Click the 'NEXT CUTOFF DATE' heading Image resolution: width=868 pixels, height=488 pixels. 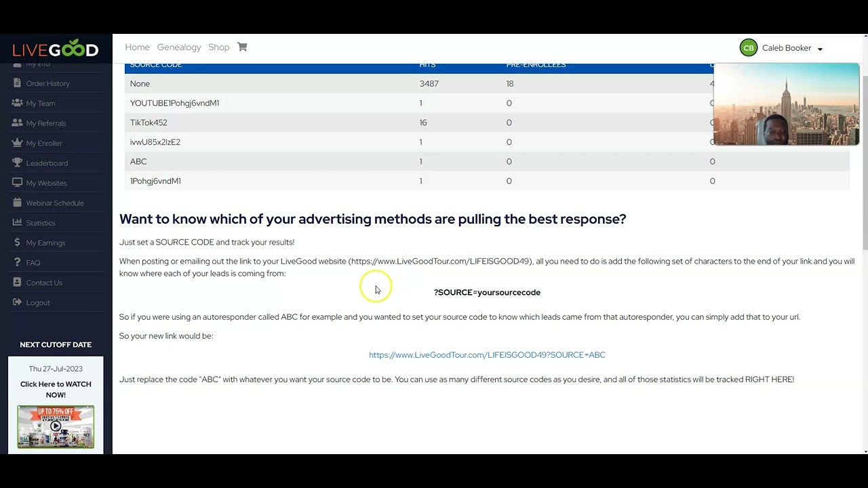point(56,344)
